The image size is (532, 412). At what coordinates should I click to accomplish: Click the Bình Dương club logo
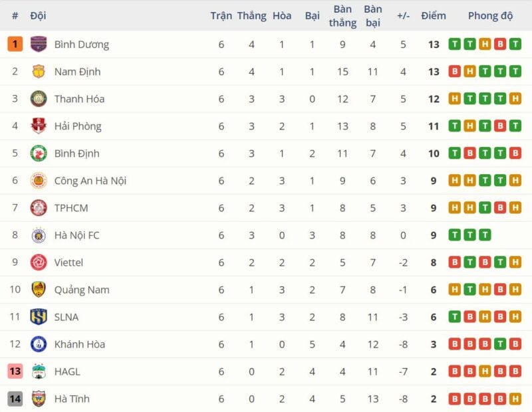click(39, 45)
